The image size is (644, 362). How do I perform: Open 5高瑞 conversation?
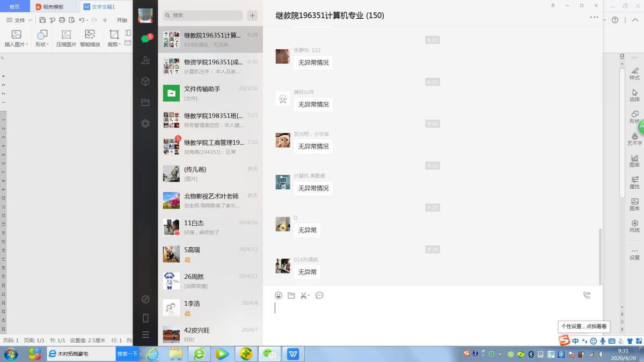[210, 254]
